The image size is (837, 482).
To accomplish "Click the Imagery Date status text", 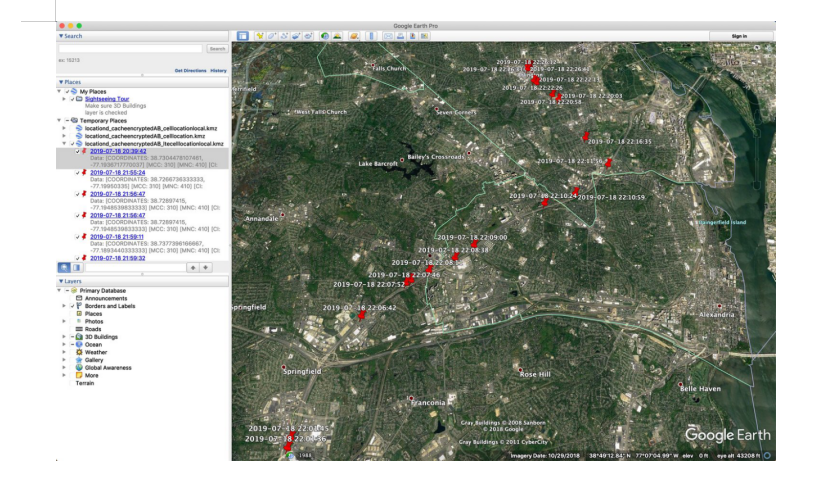I will click(545, 456).
